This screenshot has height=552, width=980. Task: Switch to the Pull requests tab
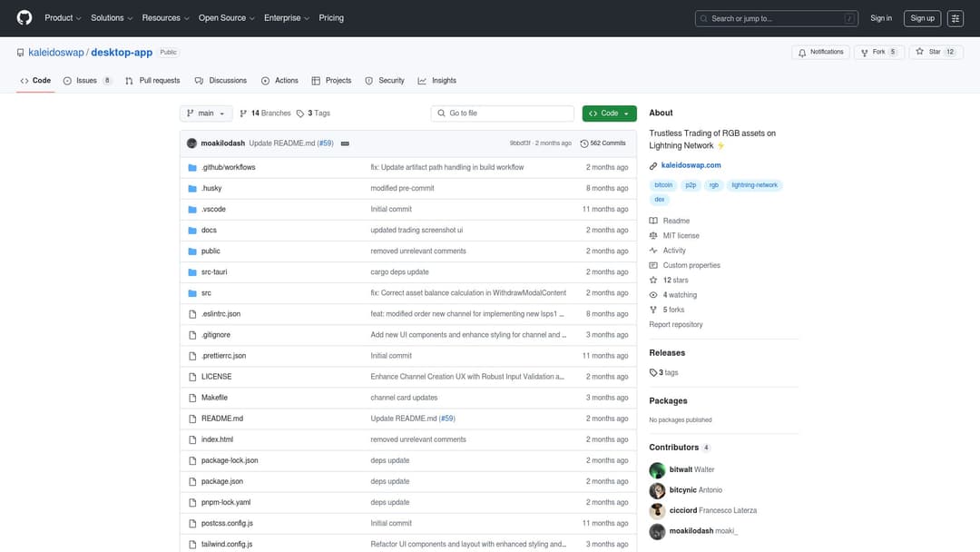click(152, 81)
